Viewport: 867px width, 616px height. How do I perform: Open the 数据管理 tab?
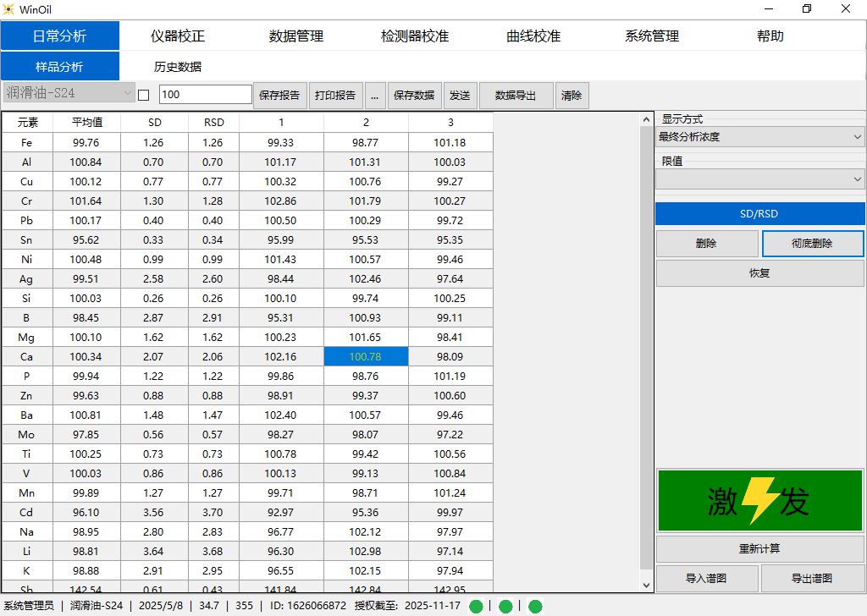(x=296, y=36)
